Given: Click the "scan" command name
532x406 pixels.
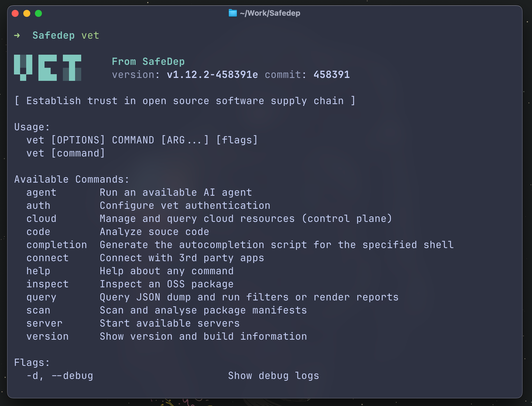Looking at the screenshot, I should 38,310.
